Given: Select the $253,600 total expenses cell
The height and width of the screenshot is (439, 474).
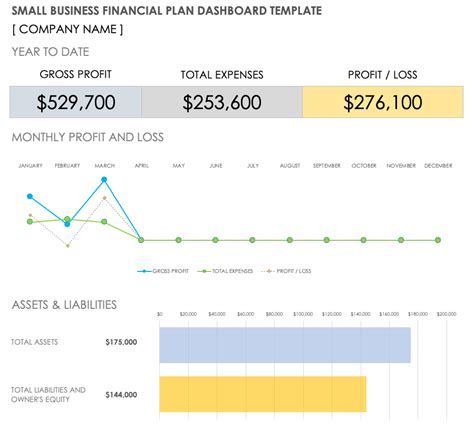Looking at the screenshot, I should coord(222,102).
